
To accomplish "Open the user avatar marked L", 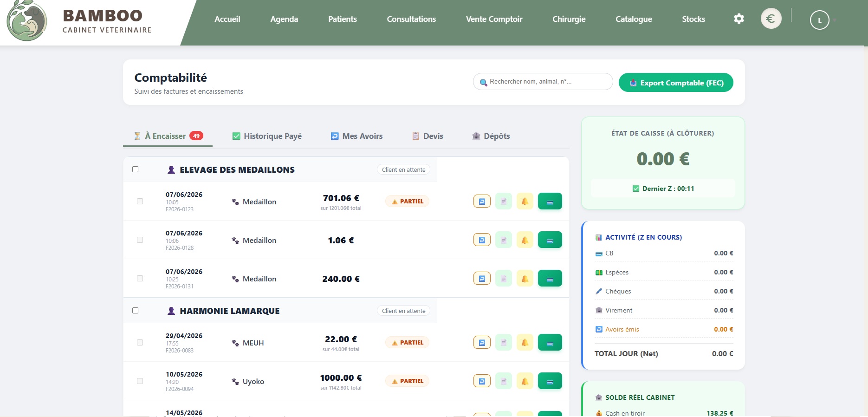I will (x=819, y=20).
